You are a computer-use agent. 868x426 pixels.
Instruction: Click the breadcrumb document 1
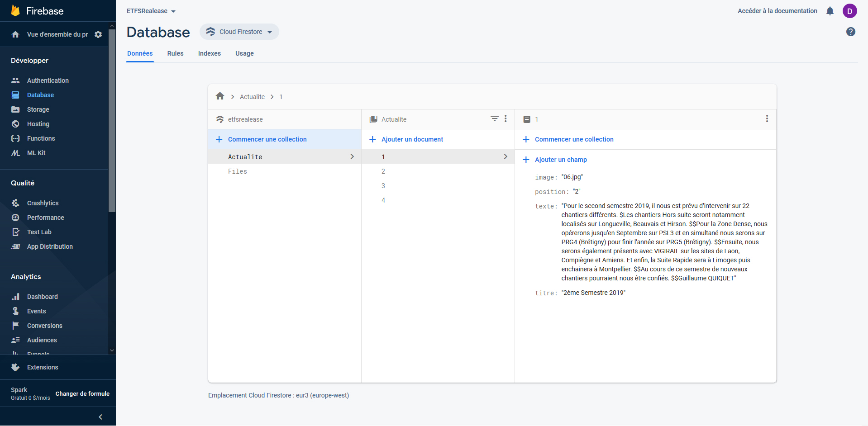tap(281, 97)
